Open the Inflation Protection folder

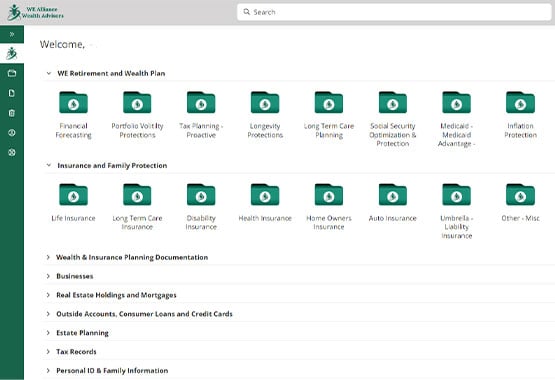(x=520, y=103)
